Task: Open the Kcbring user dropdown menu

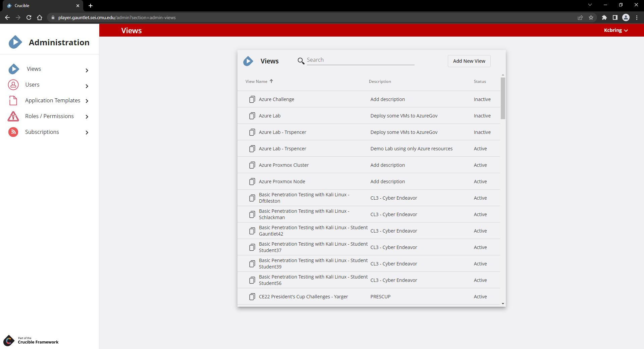Action: [615, 30]
